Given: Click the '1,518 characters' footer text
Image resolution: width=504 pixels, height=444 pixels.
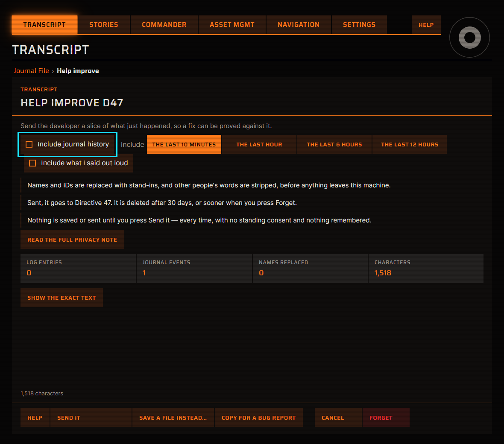Looking at the screenshot, I should tap(42, 393).
